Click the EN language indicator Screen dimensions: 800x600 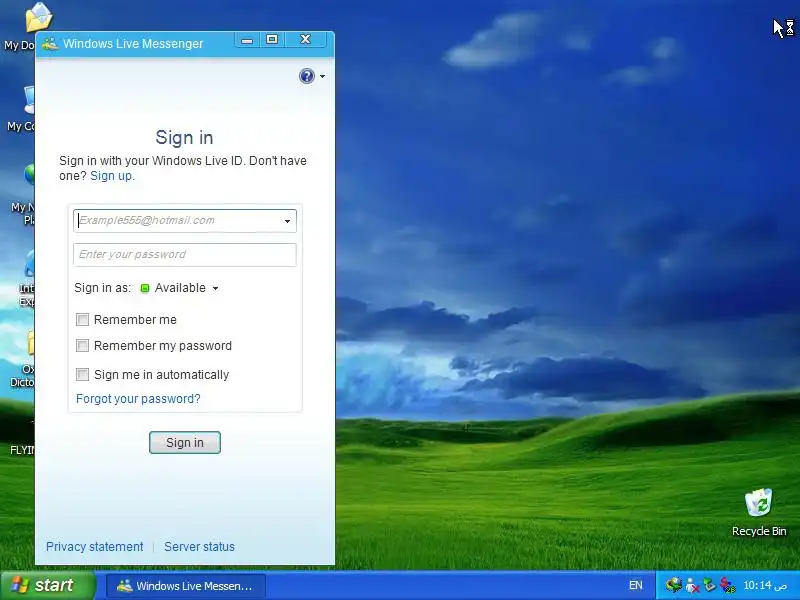point(636,585)
